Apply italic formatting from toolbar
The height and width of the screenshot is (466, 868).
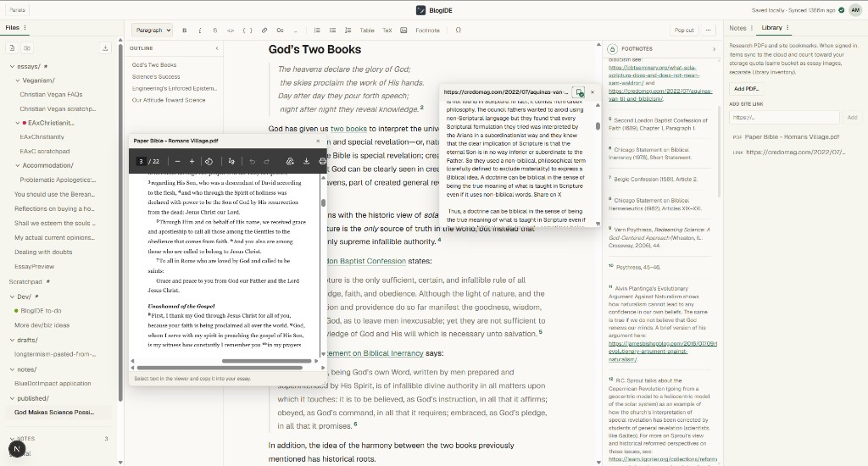tap(200, 31)
